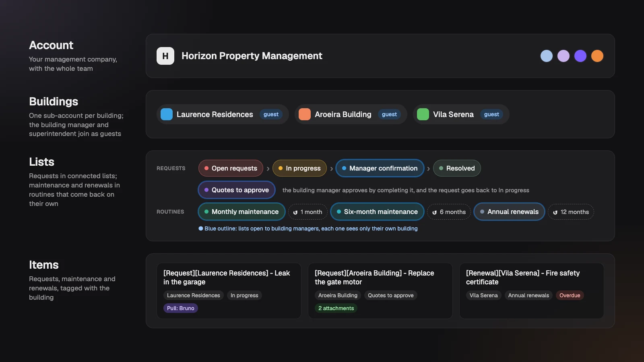The image size is (644, 362).
Task: Select the orange team avatar
Action: [x=597, y=56]
